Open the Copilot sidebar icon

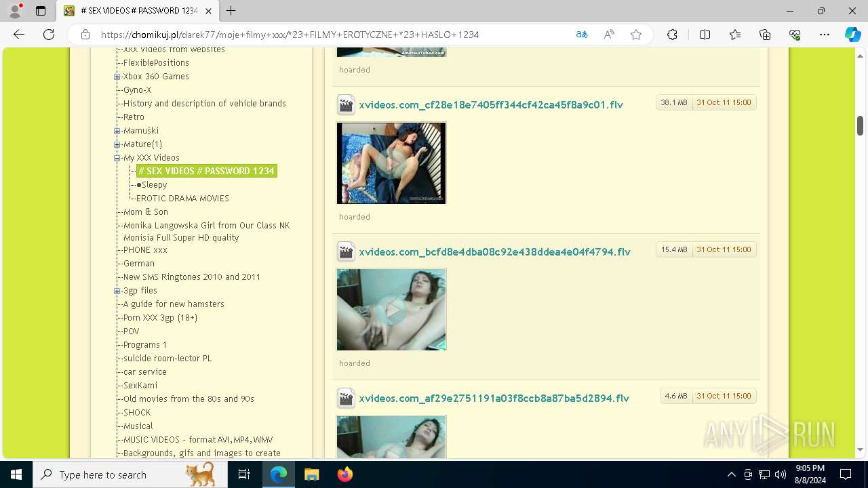(852, 35)
